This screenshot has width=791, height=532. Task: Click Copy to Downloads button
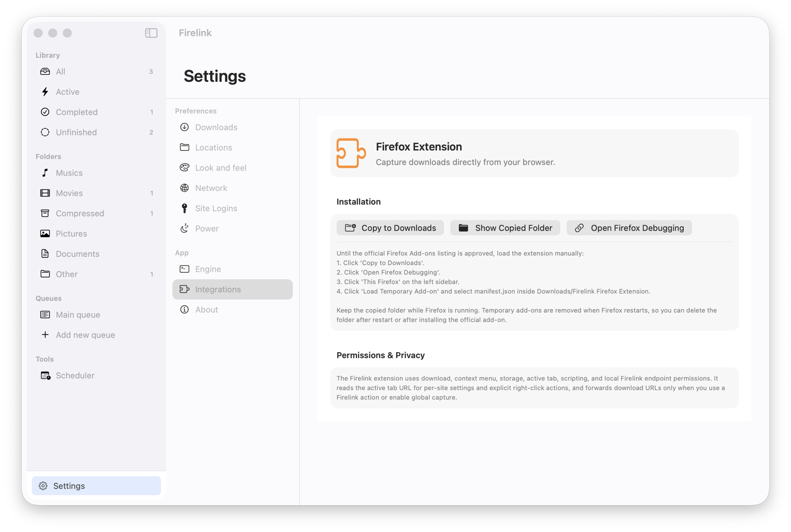pyautogui.click(x=390, y=228)
